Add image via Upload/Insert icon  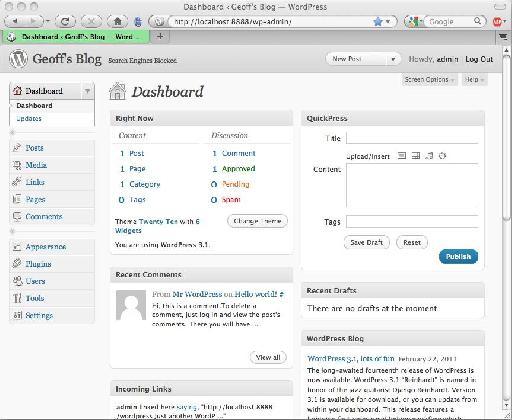click(x=402, y=156)
